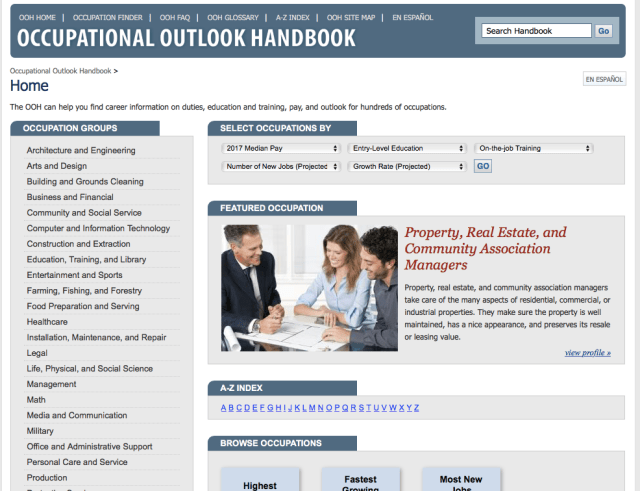Open OOH GLOSSARY in top navigation
This screenshot has width=640, height=491.
(233, 18)
